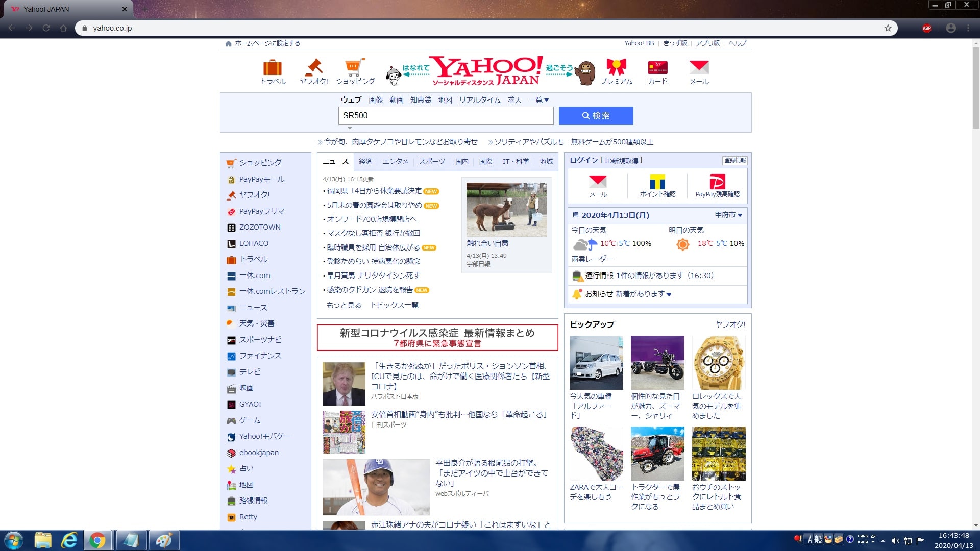The height and width of the screenshot is (551, 980).
Task: Change the weather city 甲府市 dropdown
Action: pos(728,215)
